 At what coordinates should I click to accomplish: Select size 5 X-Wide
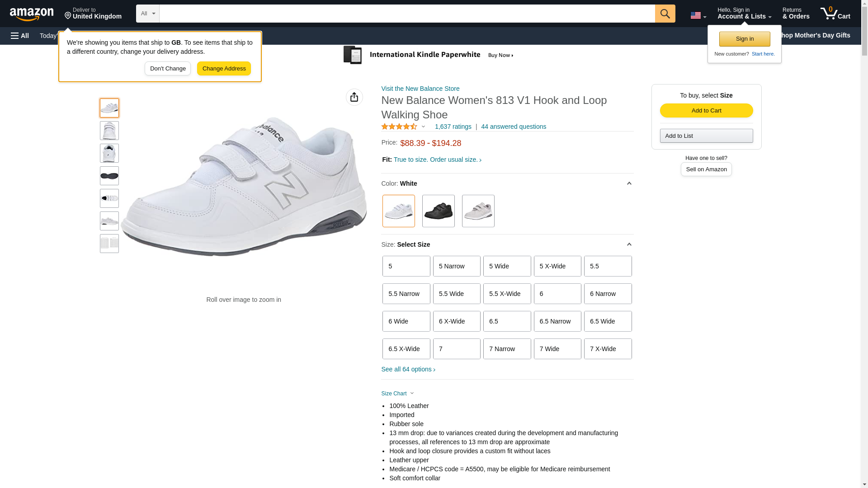557,266
